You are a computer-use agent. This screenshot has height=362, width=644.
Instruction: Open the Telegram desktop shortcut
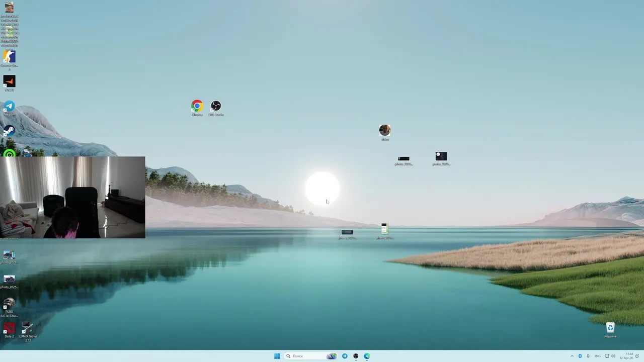click(x=9, y=108)
